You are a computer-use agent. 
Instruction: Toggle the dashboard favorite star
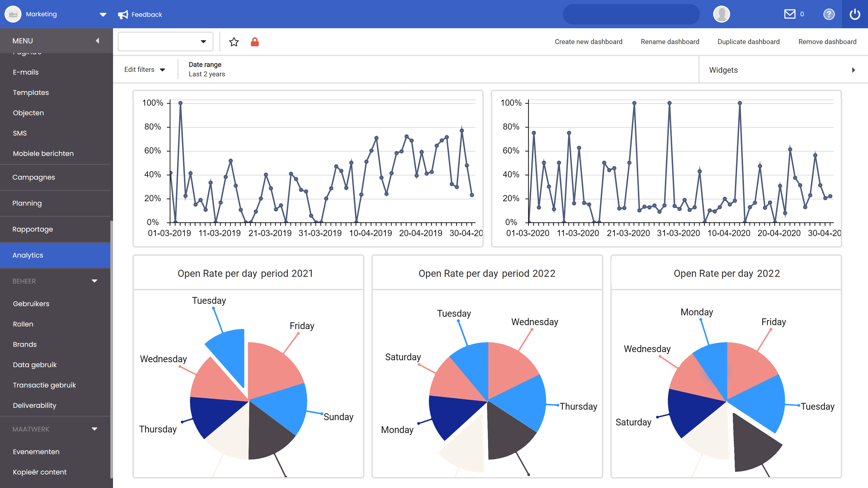point(234,42)
